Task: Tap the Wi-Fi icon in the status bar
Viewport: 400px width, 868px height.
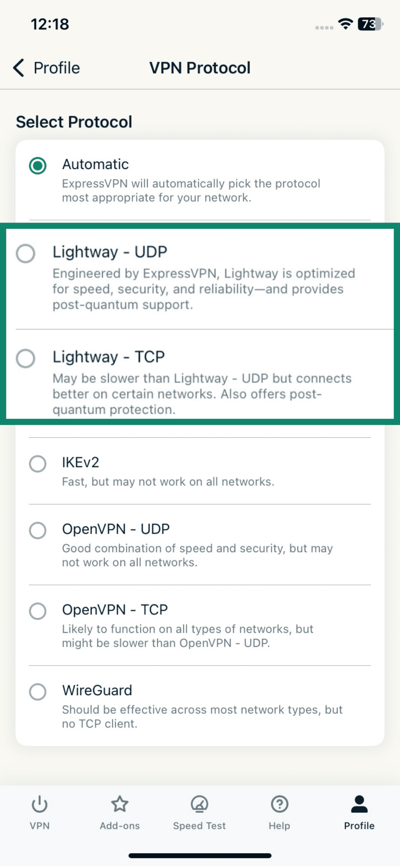Action: [x=345, y=24]
